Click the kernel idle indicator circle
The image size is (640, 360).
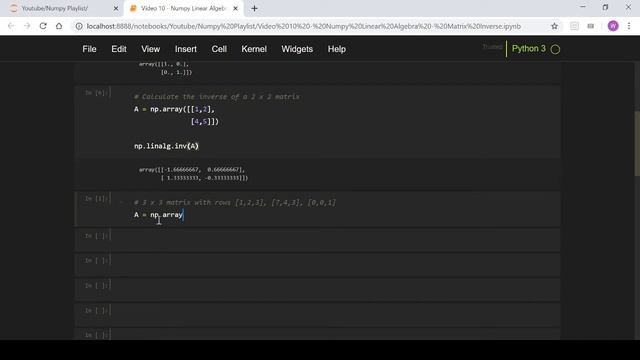[x=555, y=49]
